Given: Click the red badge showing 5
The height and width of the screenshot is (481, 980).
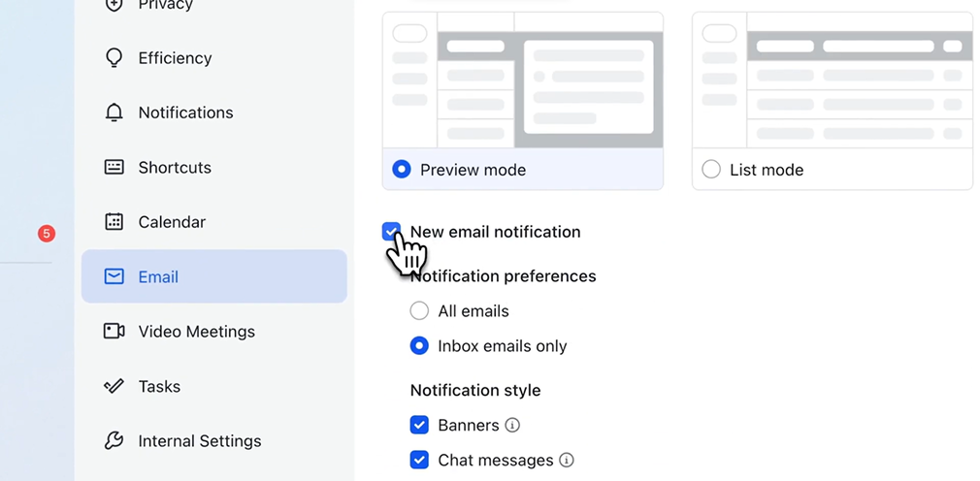Looking at the screenshot, I should pyautogui.click(x=46, y=234).
